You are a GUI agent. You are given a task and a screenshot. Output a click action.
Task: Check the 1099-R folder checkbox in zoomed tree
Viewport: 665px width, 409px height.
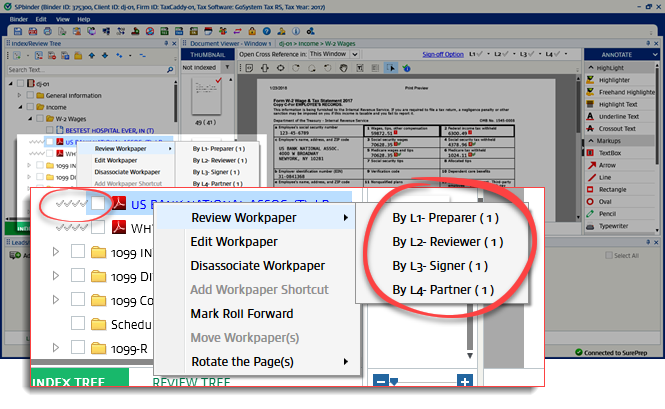click(78, 347)
